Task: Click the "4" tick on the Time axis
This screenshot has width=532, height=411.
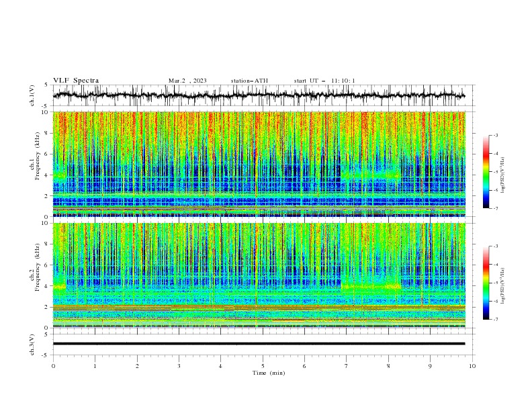Action: pos(221,366)
